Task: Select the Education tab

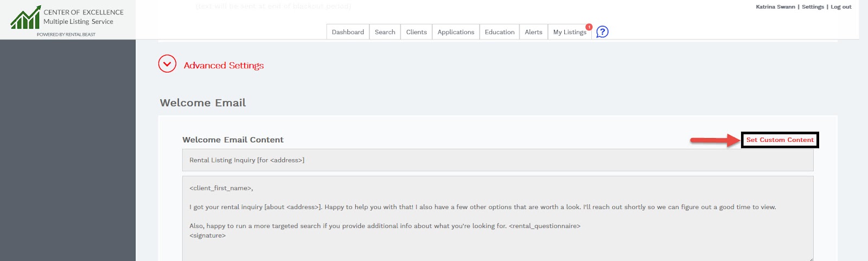Action: (499, 32)
